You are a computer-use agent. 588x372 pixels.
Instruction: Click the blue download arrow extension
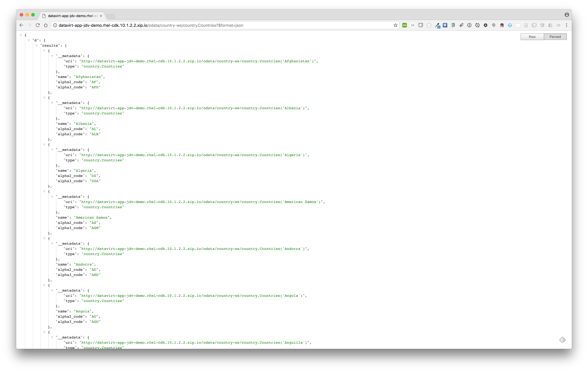(x=445, y=25)
